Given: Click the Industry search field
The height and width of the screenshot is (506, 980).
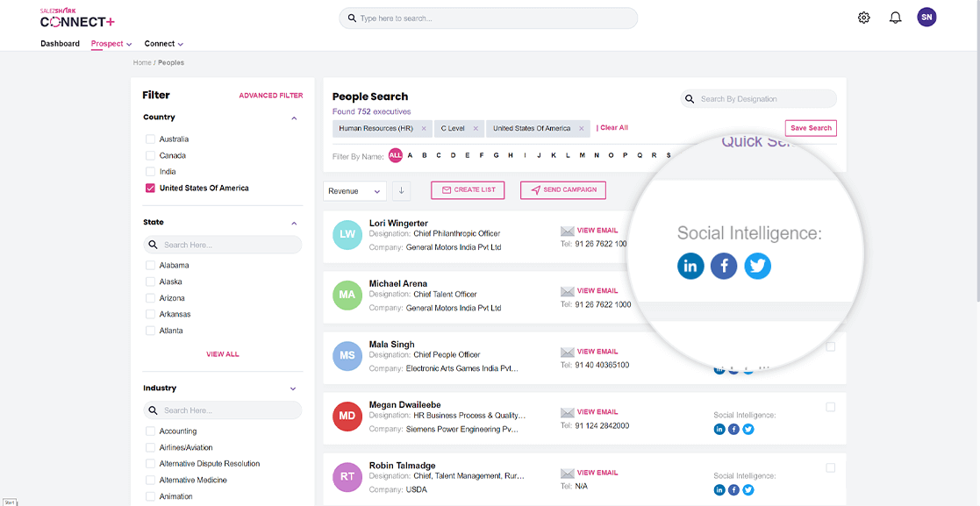Looking at the screenshot, I should tap(223, 410).
